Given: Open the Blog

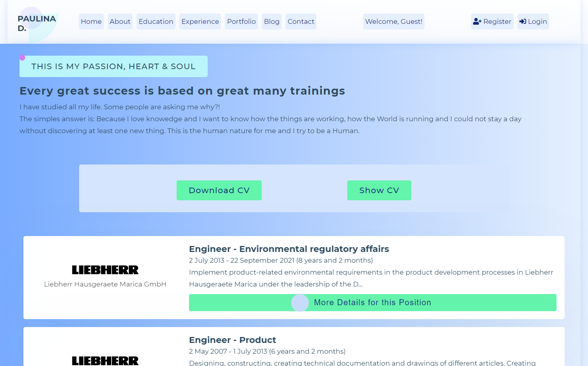Looking at the screenshot, I should (x=271, y=21).
